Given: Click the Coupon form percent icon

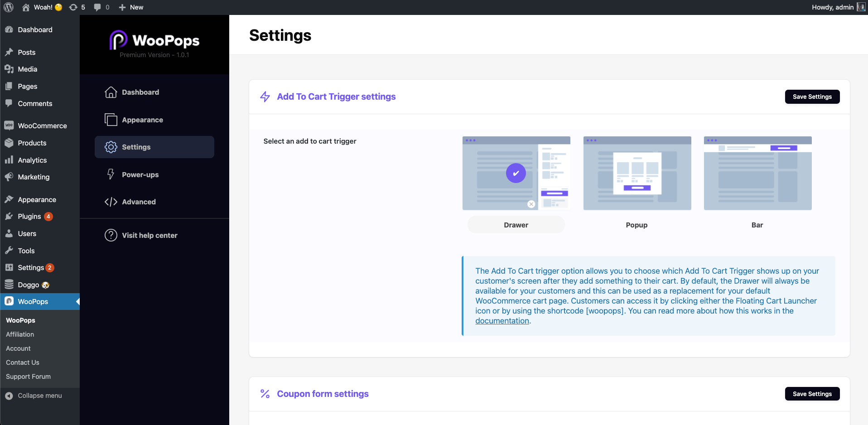Looking at the screenshot, I should point(265,394).
